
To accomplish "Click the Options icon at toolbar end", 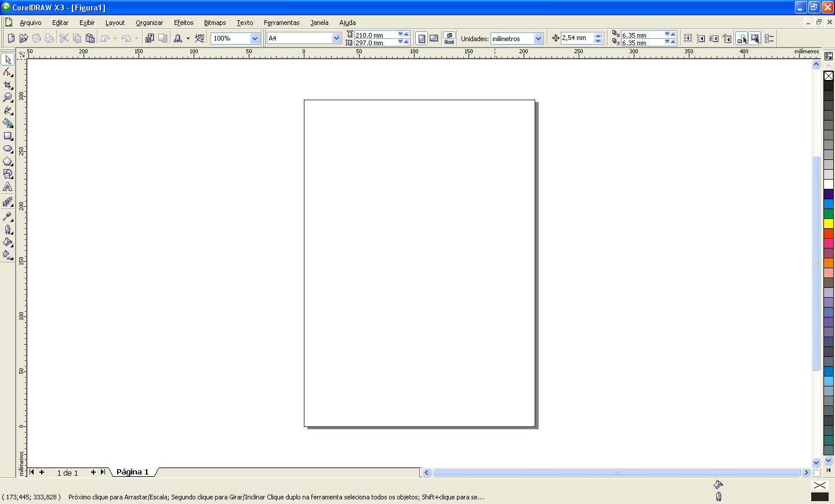I will pos(769,38).
